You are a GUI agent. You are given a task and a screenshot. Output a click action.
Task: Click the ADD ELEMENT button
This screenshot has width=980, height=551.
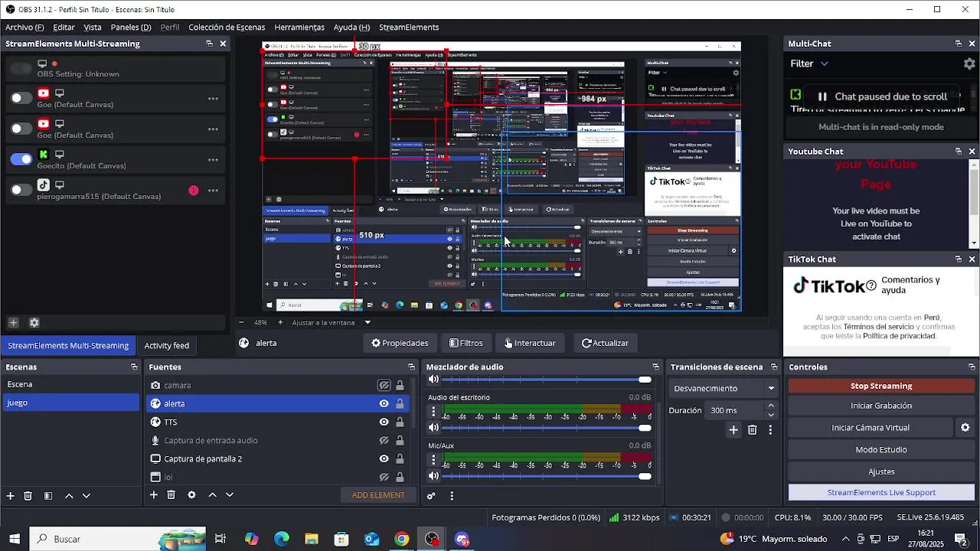[x=378, y=496]
